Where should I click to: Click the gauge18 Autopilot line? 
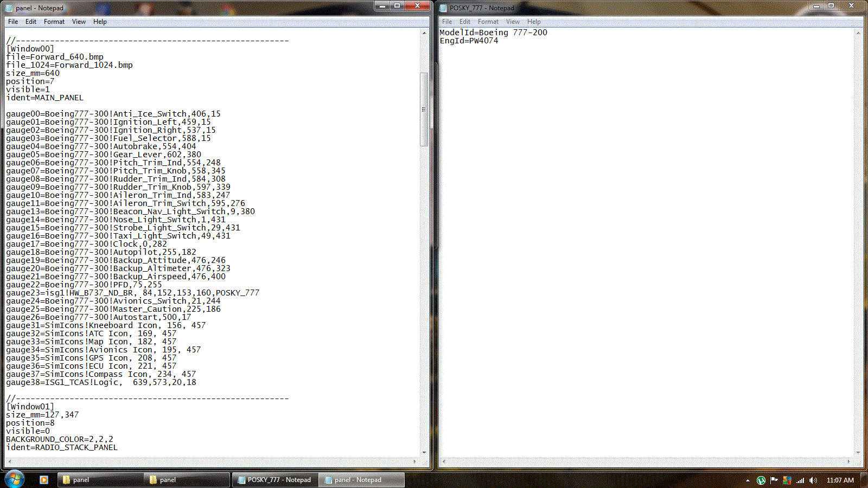[101, 252]
